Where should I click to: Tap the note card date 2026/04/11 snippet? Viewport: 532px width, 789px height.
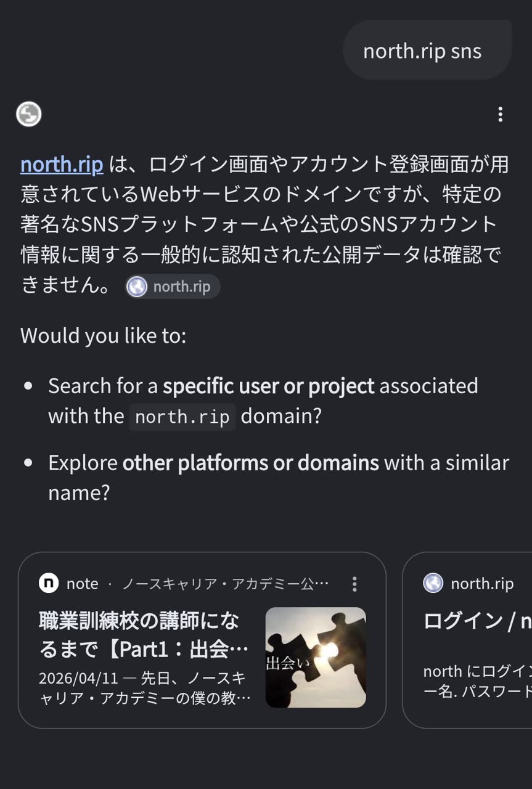(x=145, y=689)
